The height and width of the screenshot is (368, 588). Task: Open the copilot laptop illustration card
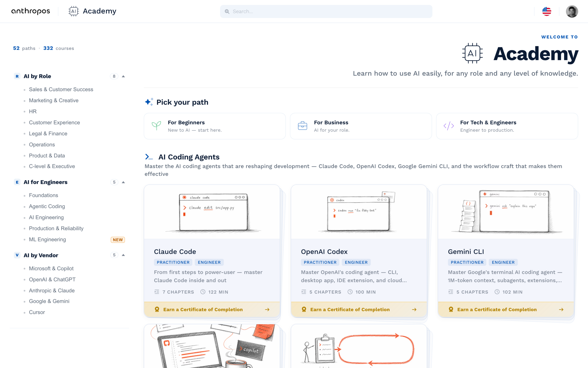(212, 346)
